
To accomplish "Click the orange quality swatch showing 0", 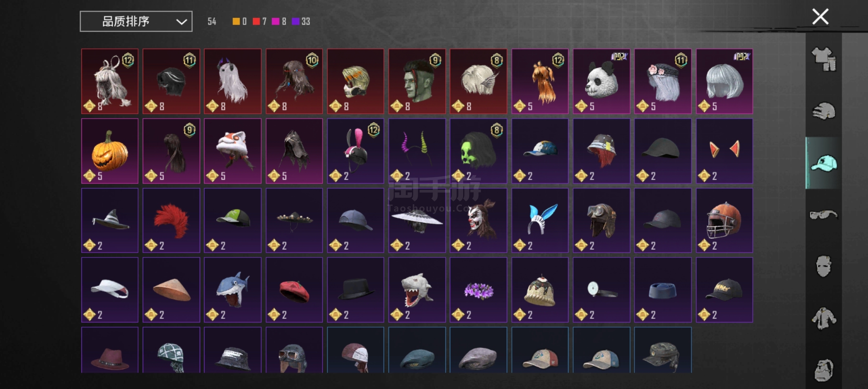I will coord(240,22).
